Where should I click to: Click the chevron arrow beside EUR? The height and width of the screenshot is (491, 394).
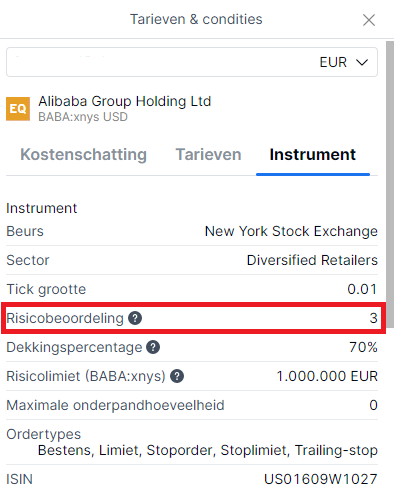(362, 62)
